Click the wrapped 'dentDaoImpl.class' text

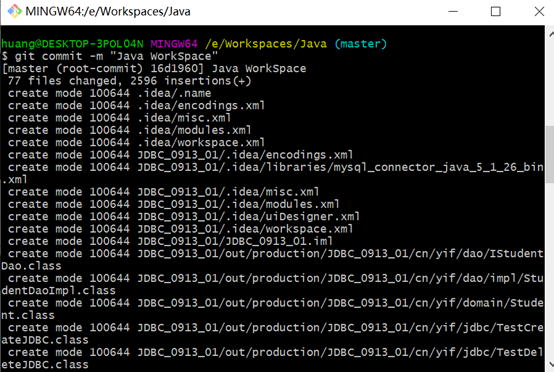[x=58, y=291]
